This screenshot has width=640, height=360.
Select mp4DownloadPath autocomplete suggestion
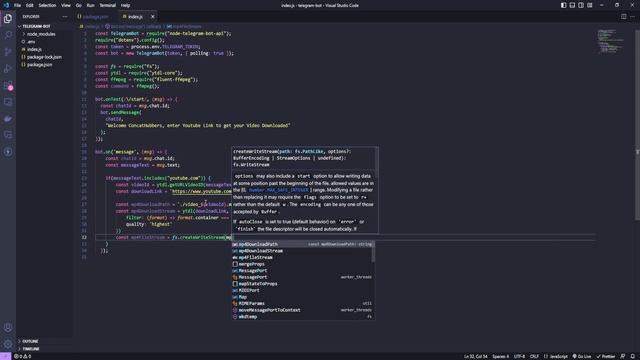303,244
